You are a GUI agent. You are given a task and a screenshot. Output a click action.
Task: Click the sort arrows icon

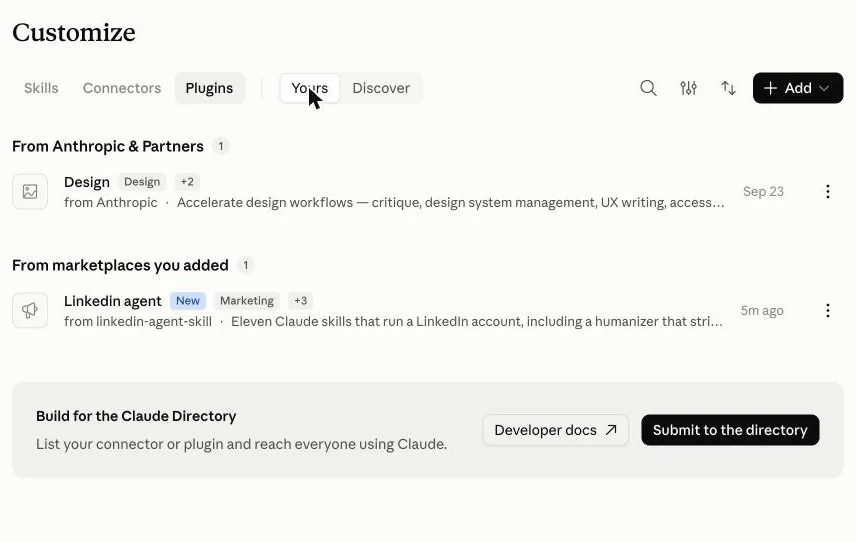(728, 88)
